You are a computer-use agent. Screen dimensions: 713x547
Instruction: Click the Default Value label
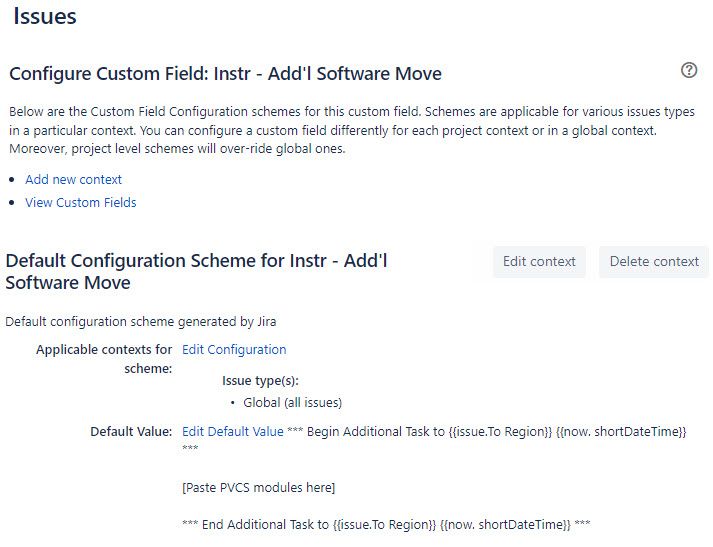click(x=131, y=432)
